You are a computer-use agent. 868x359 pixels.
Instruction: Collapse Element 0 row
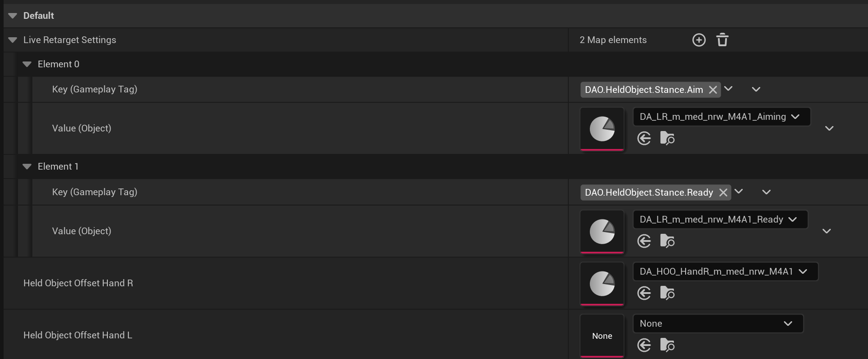(x=27, y=64)
